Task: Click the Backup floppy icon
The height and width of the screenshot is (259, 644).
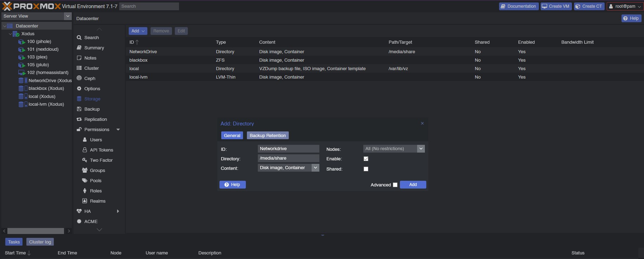Action: (x=79, y=109)
